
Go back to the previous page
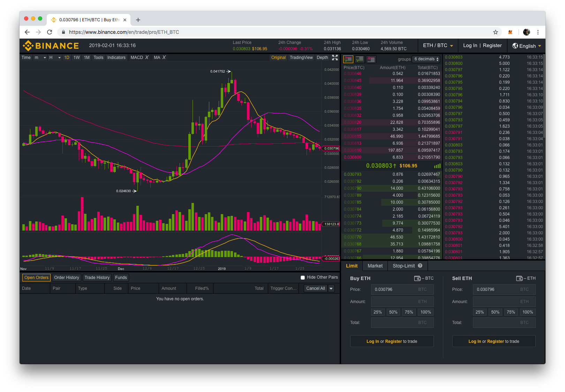click(x=27, y=32)
